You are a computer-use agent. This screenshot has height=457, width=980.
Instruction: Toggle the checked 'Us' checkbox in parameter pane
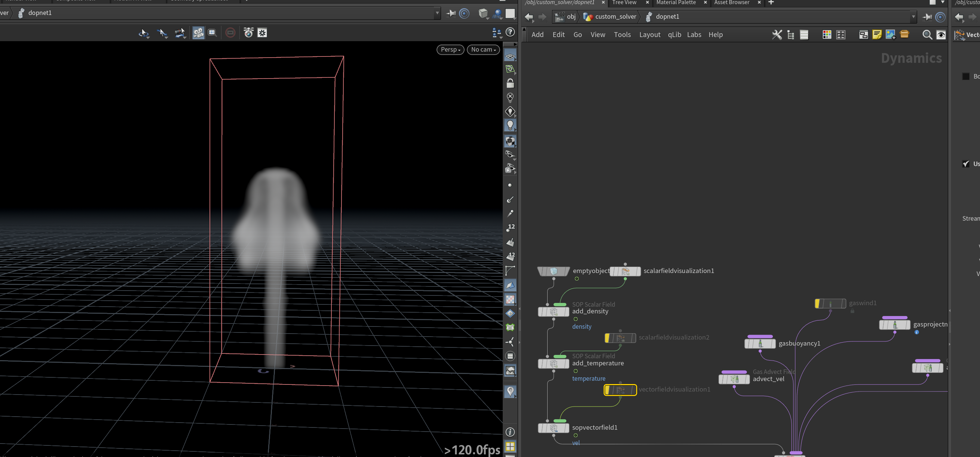966,164
